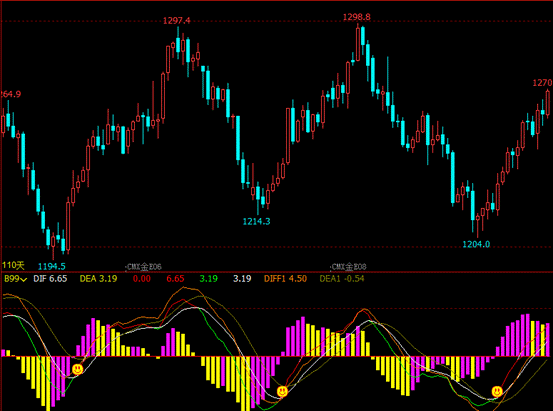The height and width of the screenshot is (411, 553).
Task: Click the 110天 period label
Action: pyautogui.click(x=13, y=265)
